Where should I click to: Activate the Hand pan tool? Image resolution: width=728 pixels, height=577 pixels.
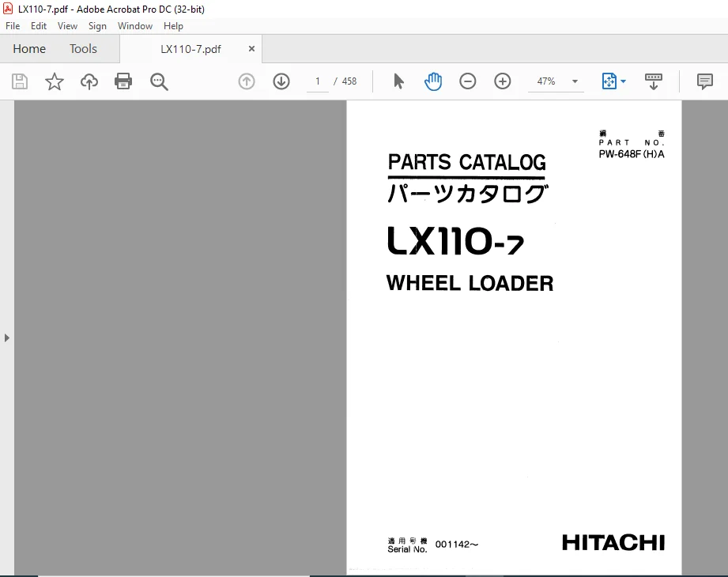(x=433, y=81)
